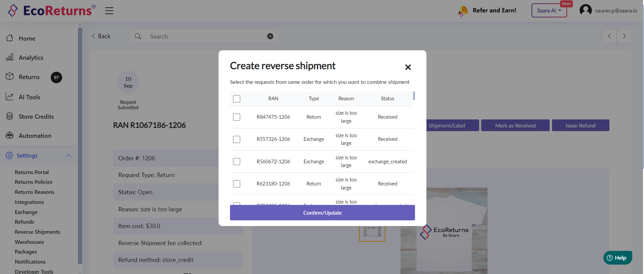Close the Create reverse shipment dialog
644x274 pixels.
pos(408,67)
